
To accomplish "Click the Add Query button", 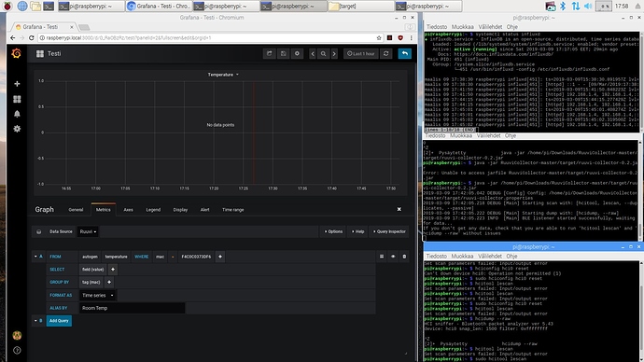I will pos(59,321).
